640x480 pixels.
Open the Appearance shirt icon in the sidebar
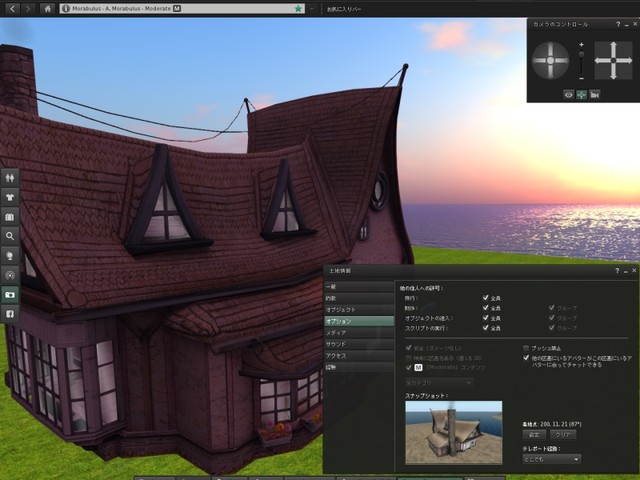[10, 197]
